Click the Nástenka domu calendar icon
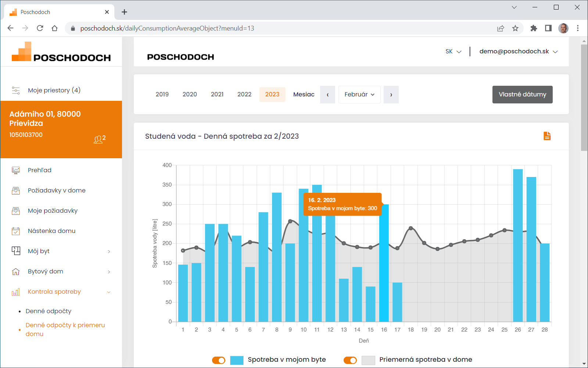This screenshot has height=368, width=588. tap(16, 231)
